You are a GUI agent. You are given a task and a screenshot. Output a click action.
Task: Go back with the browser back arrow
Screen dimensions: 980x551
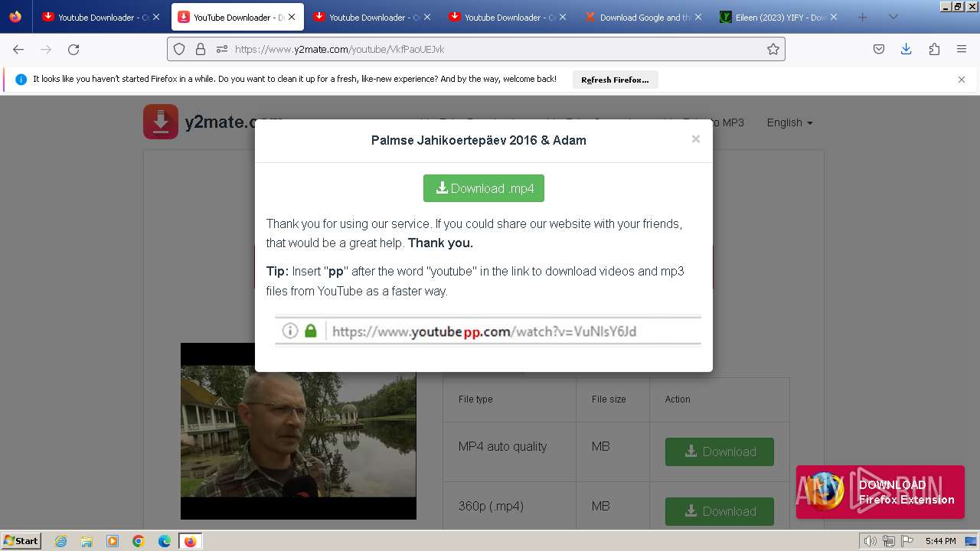click(x=18, y=49)
